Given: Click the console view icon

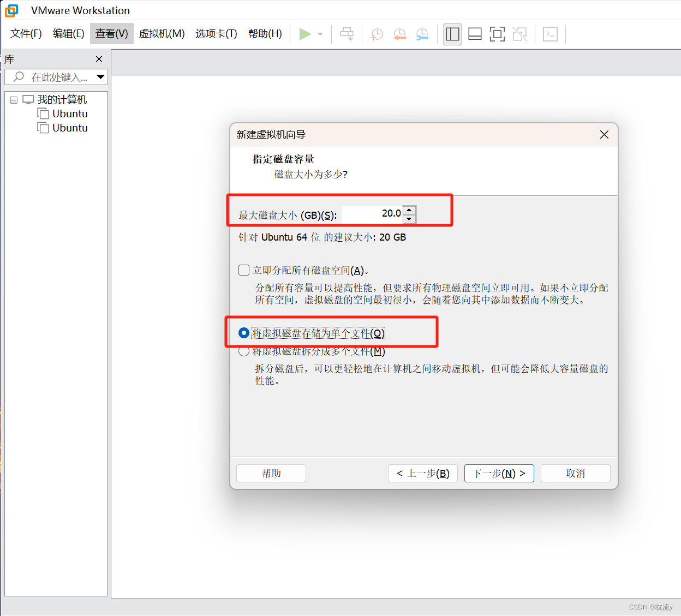Looking at the screenshot, I should coord(550,34).
